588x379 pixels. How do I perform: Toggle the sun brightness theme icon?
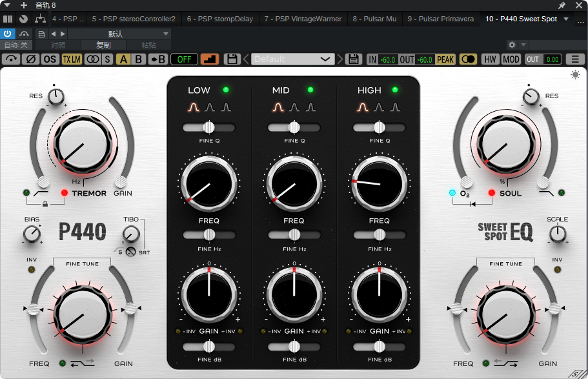point(575,75)
